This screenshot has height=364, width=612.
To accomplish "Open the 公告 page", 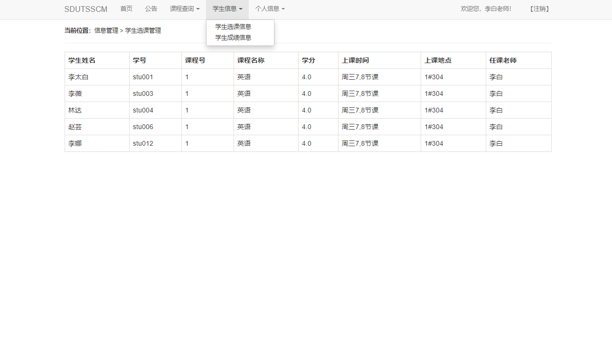I will coord(151,9).
